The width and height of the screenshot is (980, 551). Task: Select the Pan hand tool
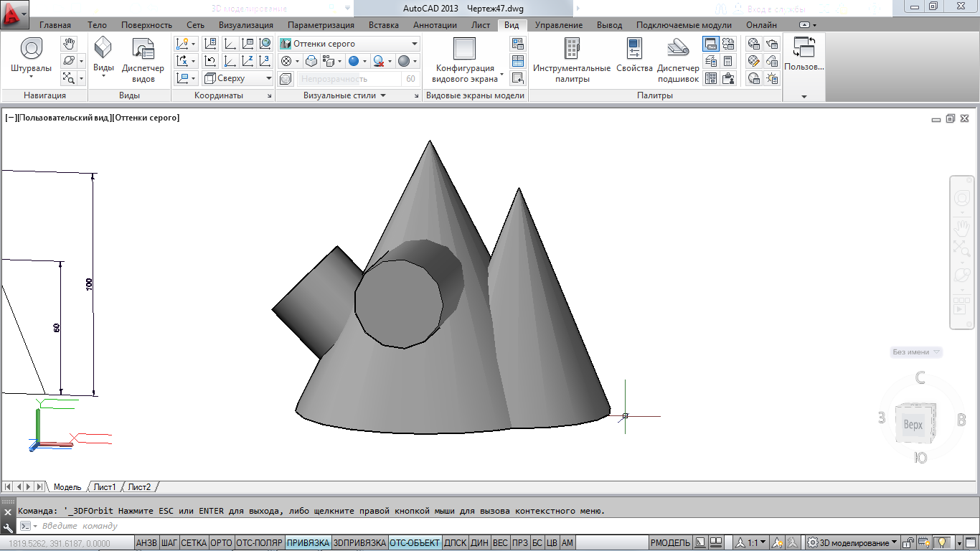(69, 44)
